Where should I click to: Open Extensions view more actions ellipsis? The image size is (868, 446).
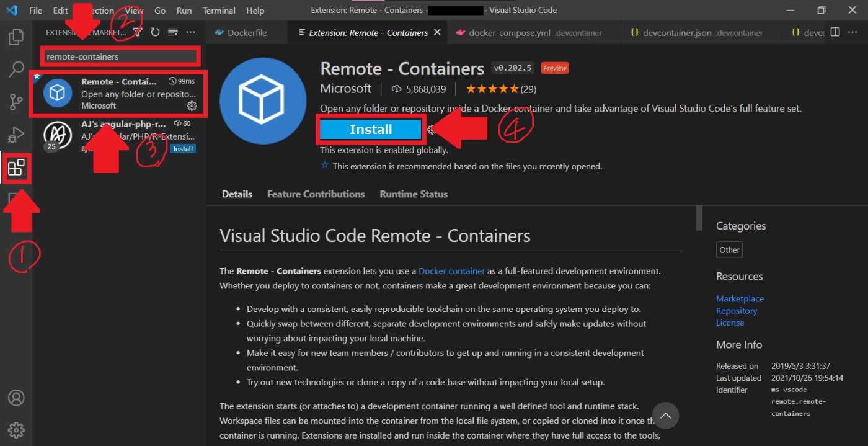pyautogui.click(x=191, y=32)
